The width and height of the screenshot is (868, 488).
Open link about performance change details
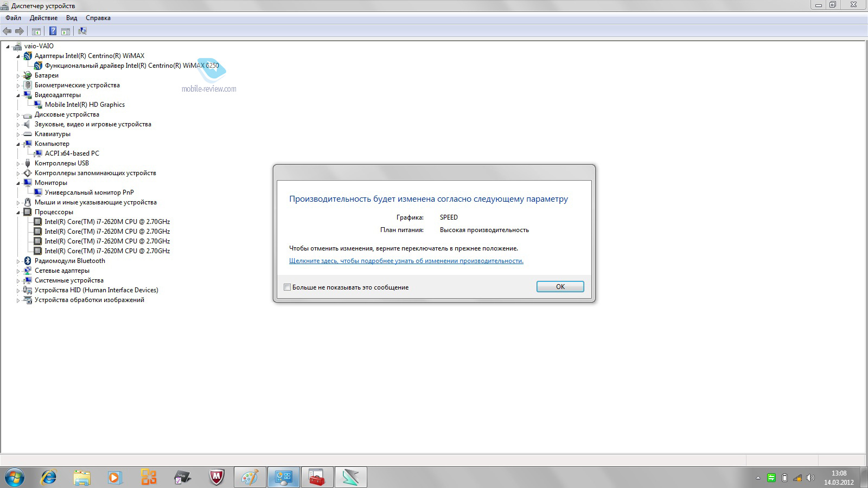(406, 261)
